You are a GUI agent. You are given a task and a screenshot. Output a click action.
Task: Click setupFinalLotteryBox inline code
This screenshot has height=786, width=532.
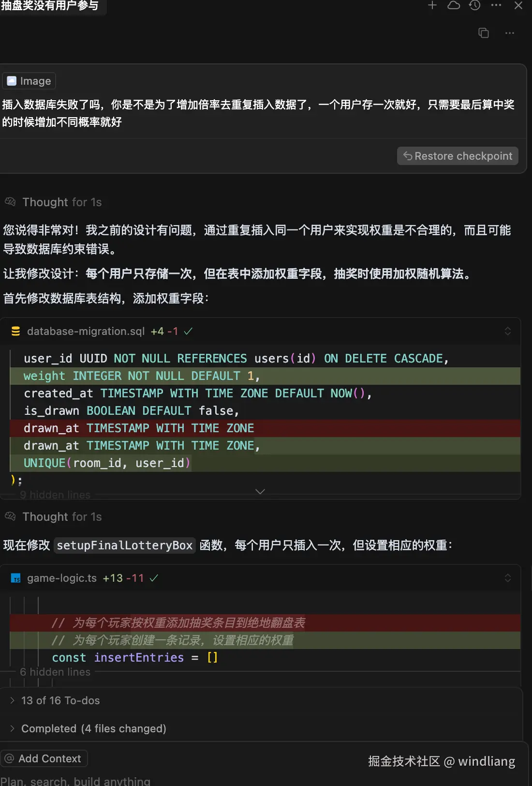[125, 545]
